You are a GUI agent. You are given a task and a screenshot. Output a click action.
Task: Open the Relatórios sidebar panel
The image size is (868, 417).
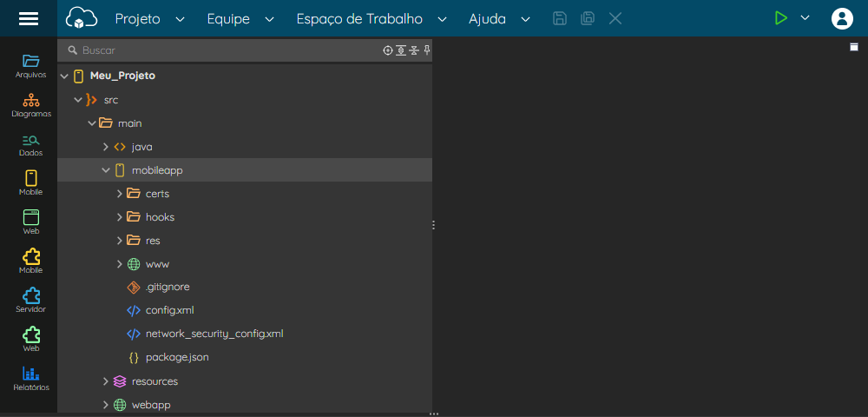tap(31, 379)
